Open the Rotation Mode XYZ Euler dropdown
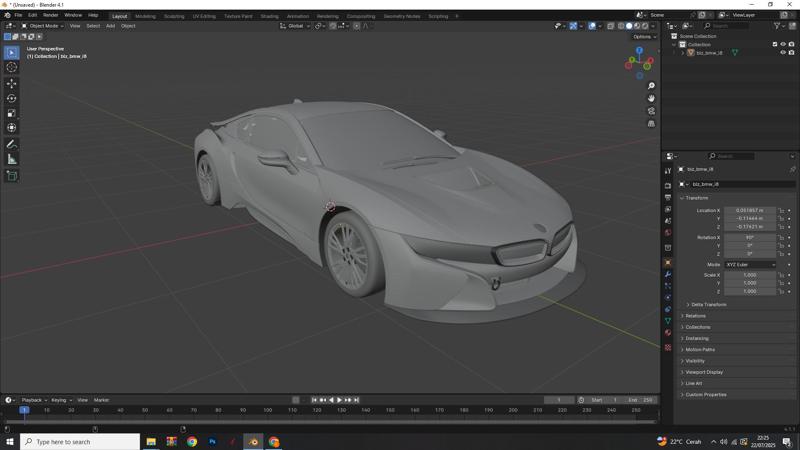The width and height of the screenshot is (800, 450). tap(749, 265)
